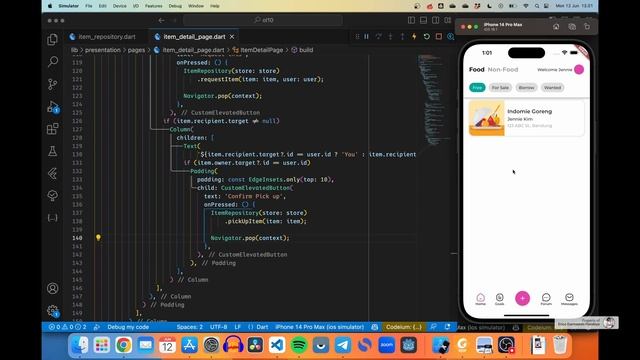
Task: Click the build breadcrumb segment
Action: pyautogui.click(x=306, y=50)
